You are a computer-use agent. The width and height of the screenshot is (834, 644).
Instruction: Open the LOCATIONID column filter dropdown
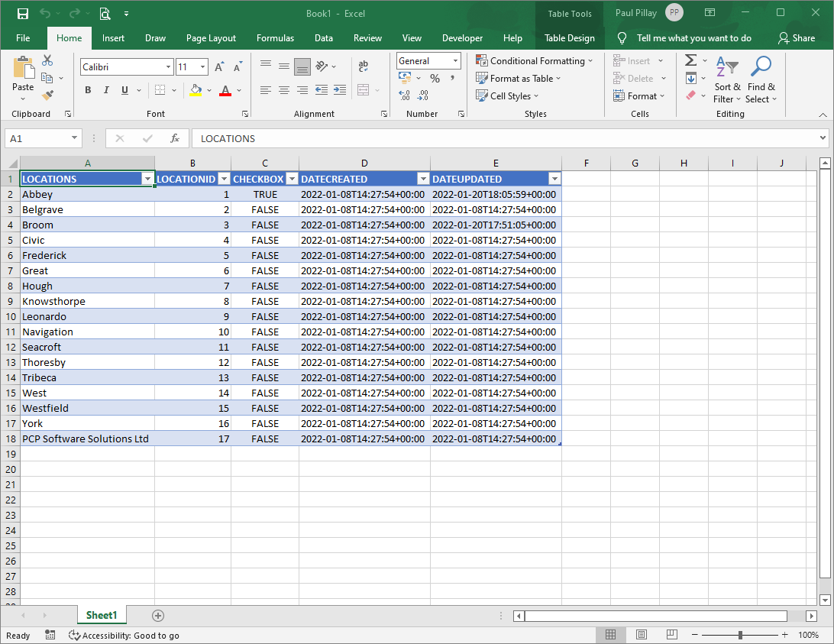coord(224,179)
